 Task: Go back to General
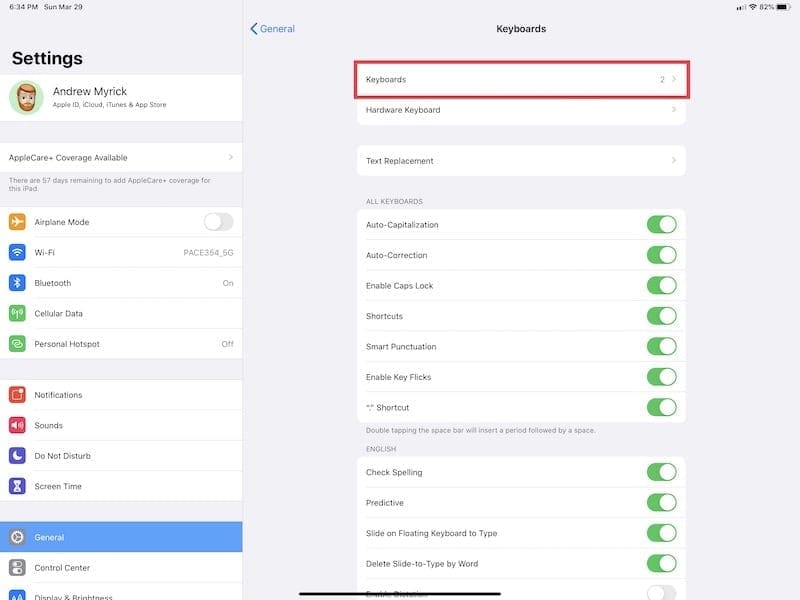(x=272, y=29)
